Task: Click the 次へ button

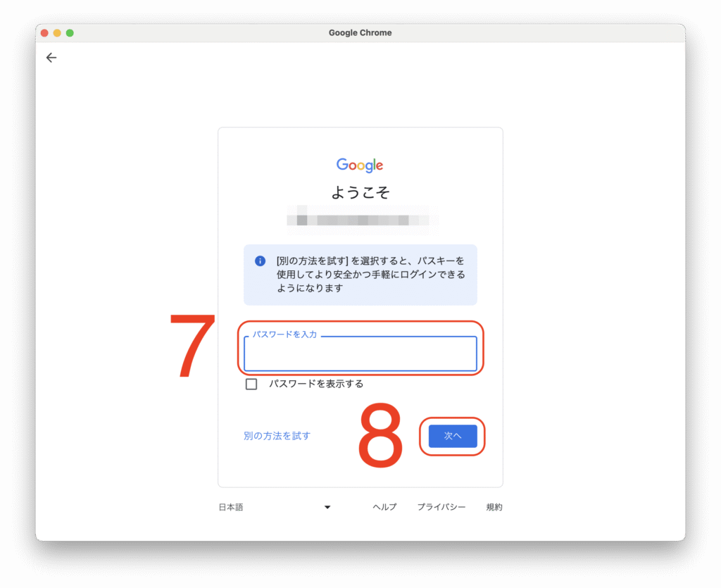Action: click(453, 436)
